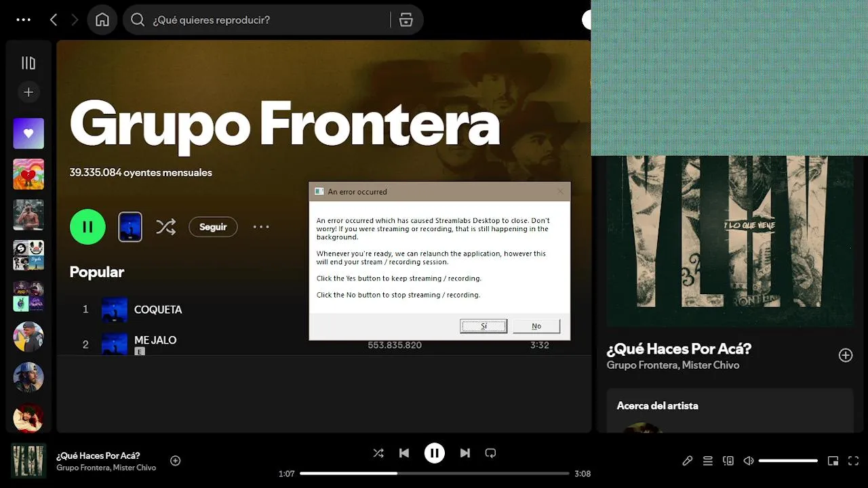Open more options for Grupo Frontera
This screenshot has width=868, height=488.
pos(261,227)
